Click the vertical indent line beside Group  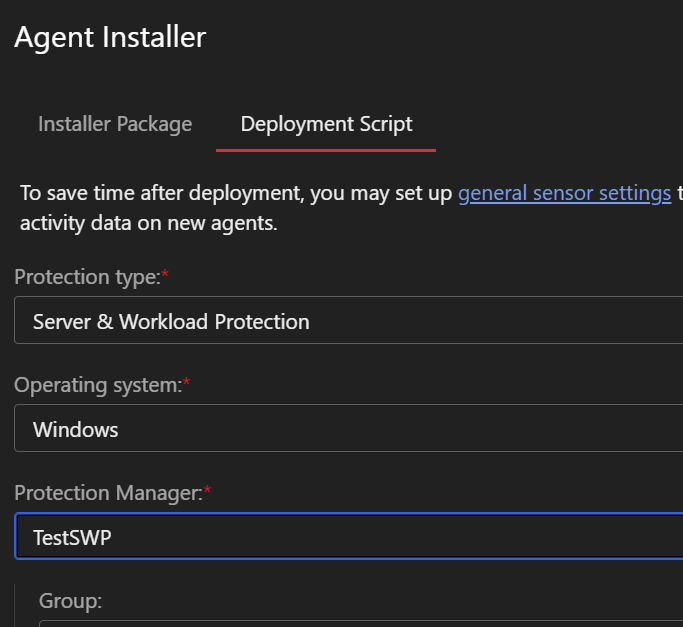click(x=16, y=605)
